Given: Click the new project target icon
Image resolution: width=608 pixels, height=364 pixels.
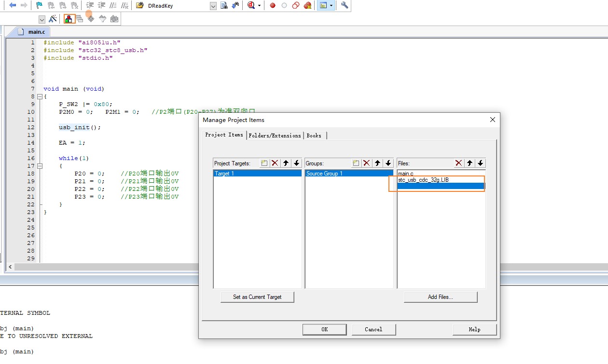Looking at the screenshot, I should pos(264,163).
